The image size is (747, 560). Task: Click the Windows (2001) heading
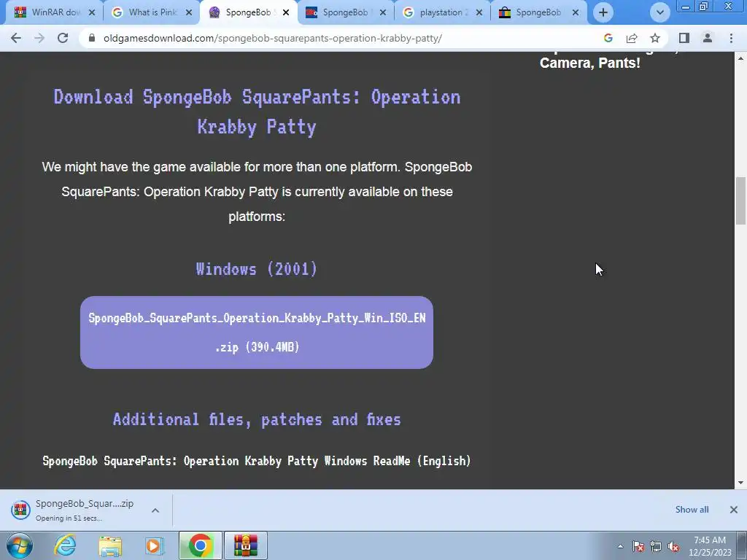(257, 269)
